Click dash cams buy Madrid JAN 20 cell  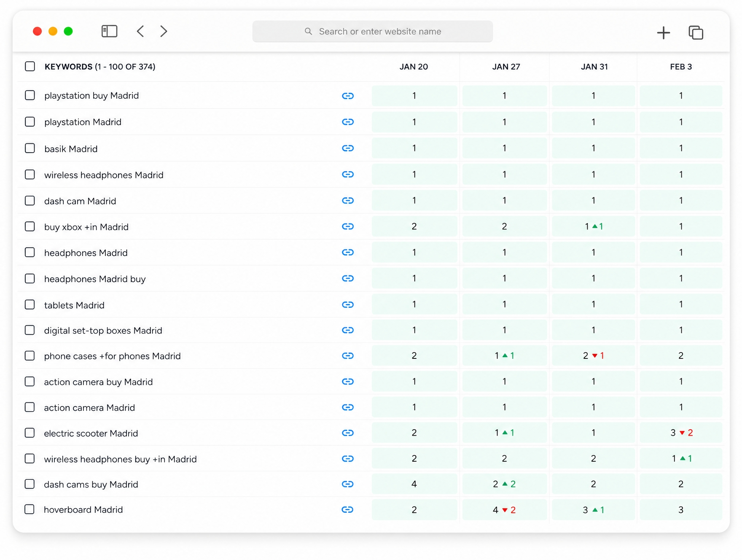tap(414, 484)
